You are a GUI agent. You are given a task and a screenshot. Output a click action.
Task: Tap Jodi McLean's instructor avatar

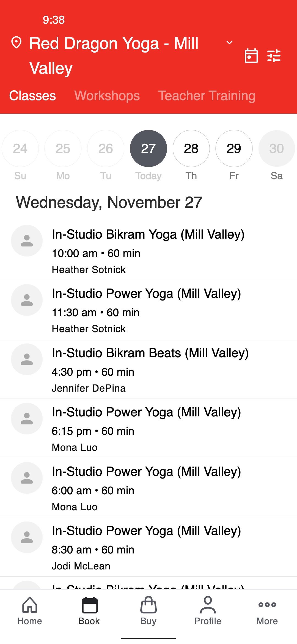coord(27,537)
